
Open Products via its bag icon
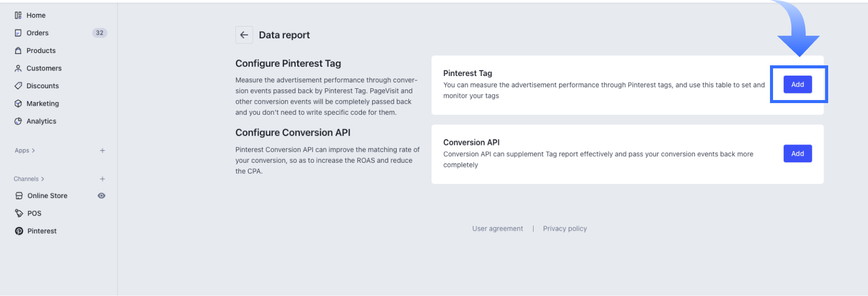18,51
